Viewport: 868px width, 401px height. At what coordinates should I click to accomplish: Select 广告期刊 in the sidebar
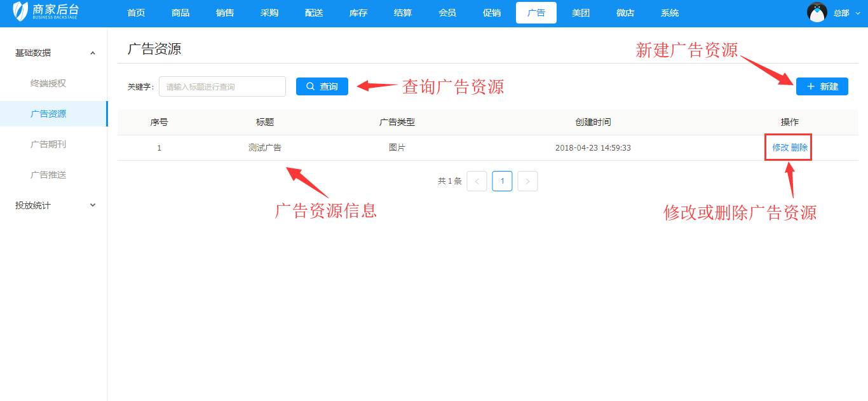48,144
